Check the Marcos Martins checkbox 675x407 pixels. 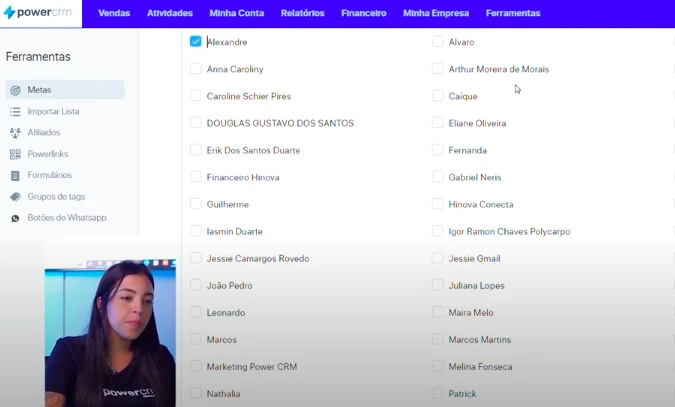click(437, 339)
